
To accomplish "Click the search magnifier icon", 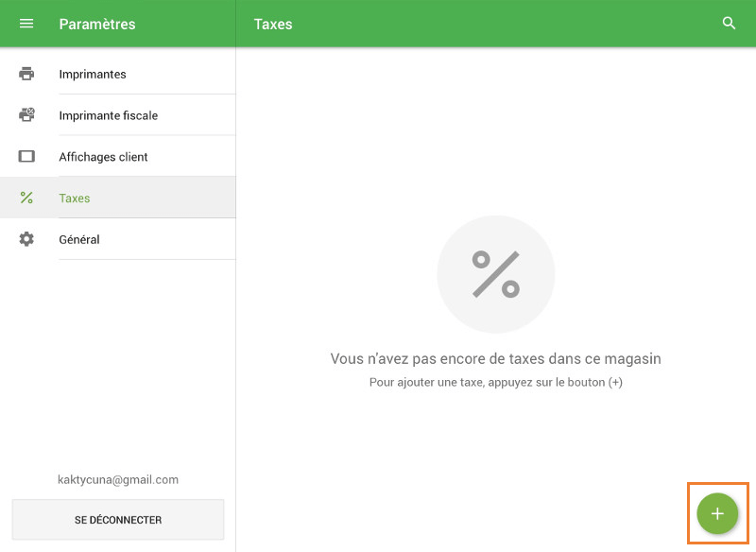I will coord(729,23).
